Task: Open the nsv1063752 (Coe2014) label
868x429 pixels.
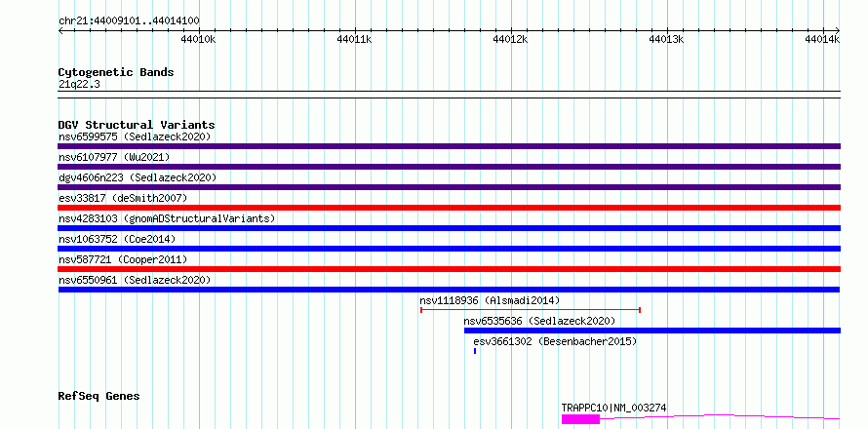Action: [x=117, y=239]
